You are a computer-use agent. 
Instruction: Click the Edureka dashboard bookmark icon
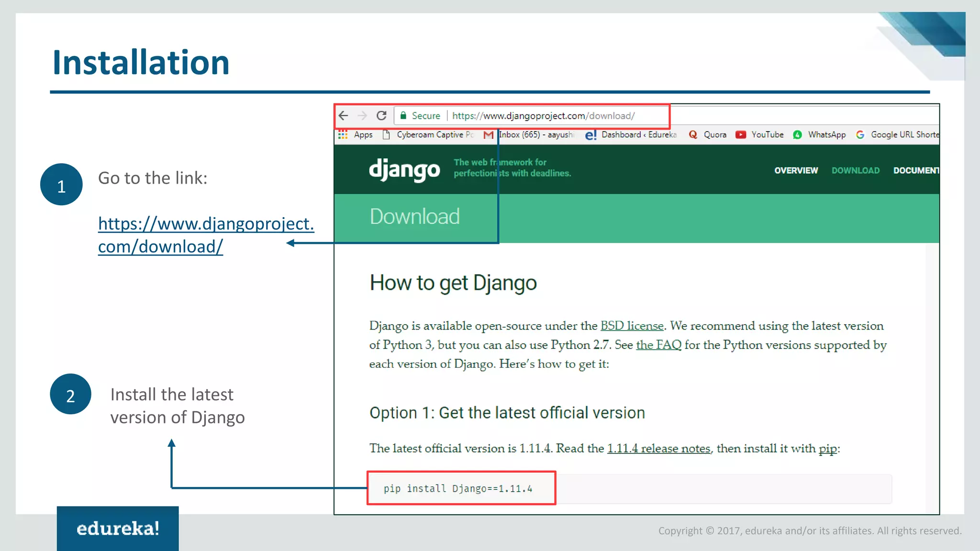[x=591, y=135]
